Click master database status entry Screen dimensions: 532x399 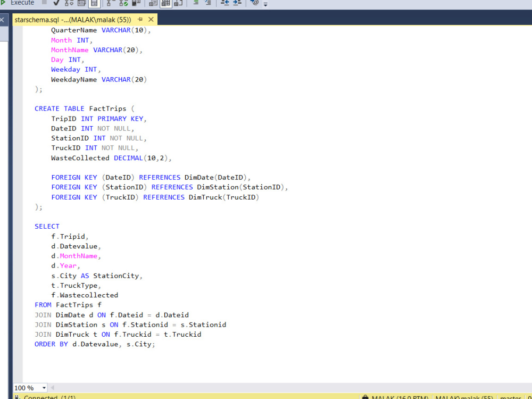(x=511, y=397)
